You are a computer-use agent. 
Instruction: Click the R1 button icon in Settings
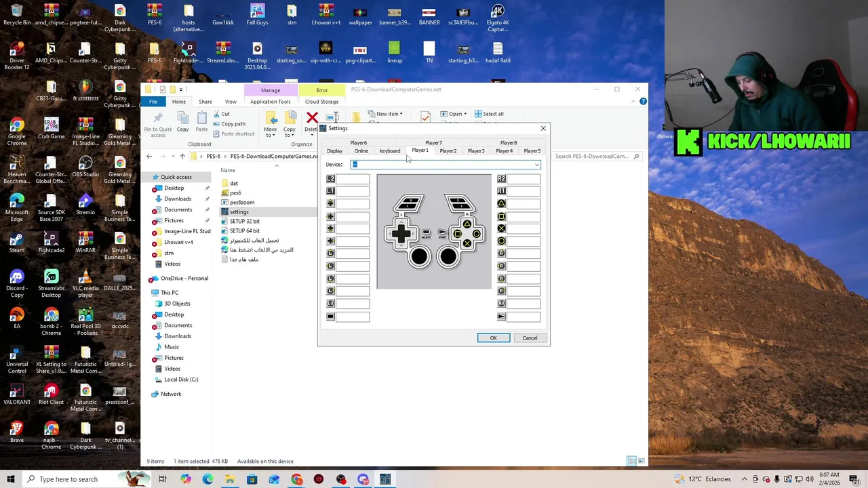pyautogui.click(x=501, y=191)
